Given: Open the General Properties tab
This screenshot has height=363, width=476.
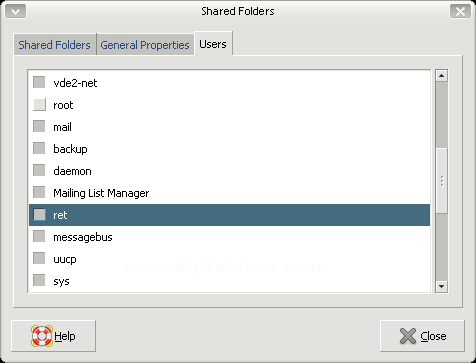Looking at the screenshot, I should click(x=145, y=45).
